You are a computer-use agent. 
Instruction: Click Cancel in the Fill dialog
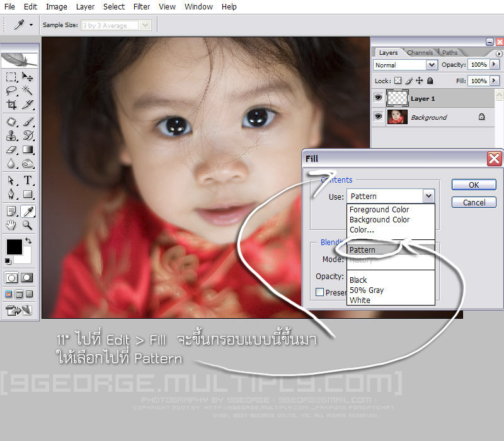(x=474, y=202)
